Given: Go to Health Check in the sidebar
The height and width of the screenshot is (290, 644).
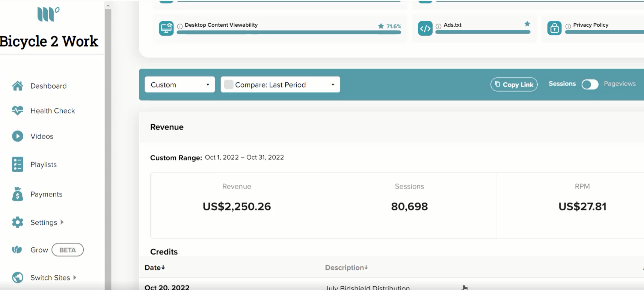Looking at the screenshot, I should (x=53, y=111).
